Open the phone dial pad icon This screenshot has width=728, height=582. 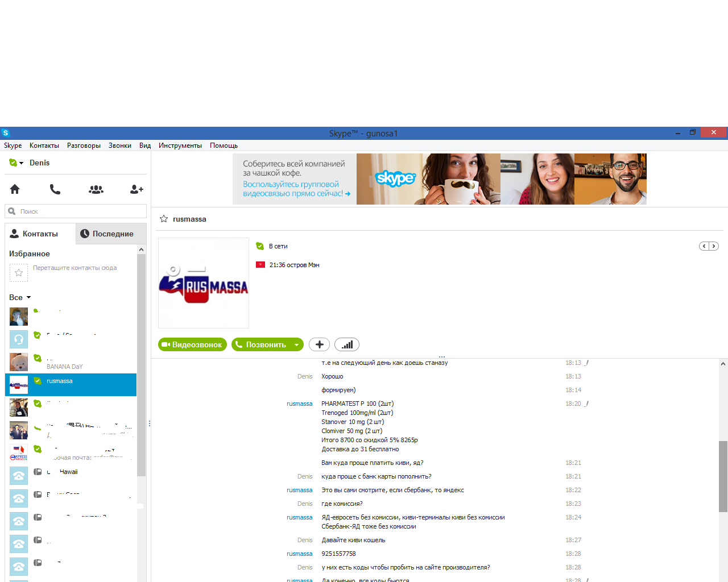click(x=55, y=189)
